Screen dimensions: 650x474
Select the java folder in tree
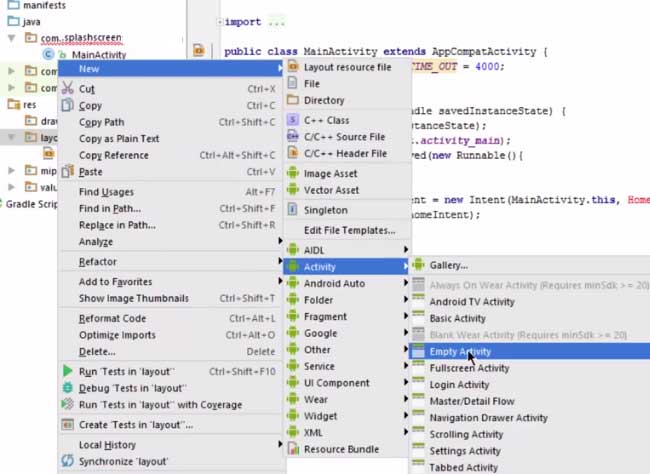[24, 22]
